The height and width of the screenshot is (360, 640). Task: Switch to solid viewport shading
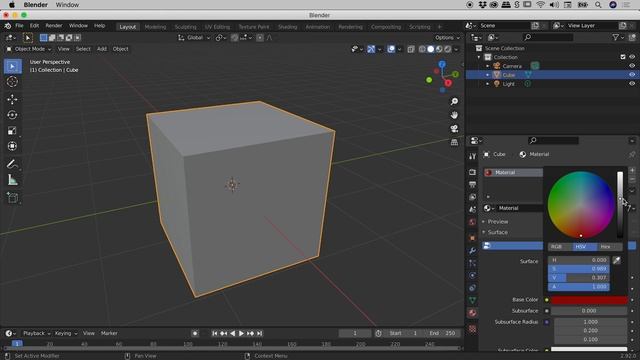click(x=431, y=49)
